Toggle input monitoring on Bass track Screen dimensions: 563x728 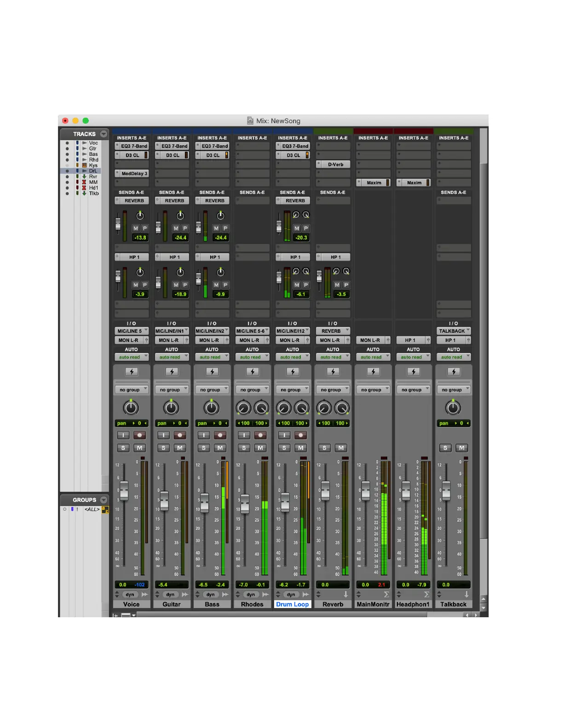(x=204, y=435)
